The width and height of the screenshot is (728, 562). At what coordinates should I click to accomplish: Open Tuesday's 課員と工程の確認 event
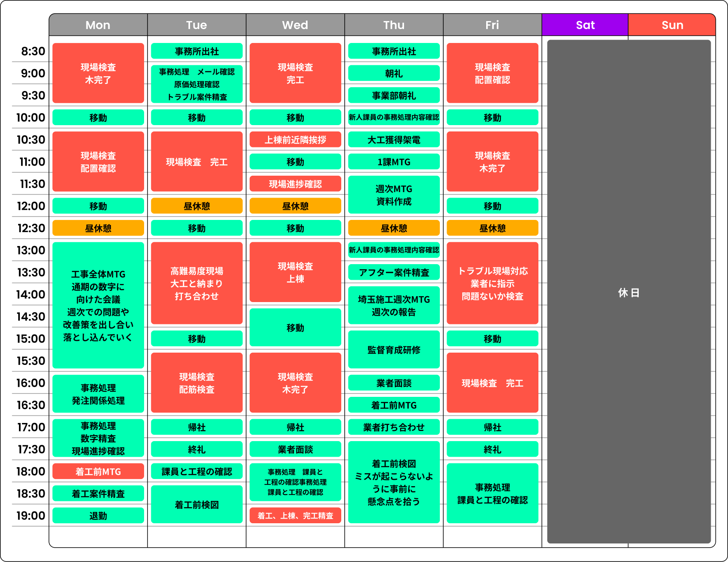pyautogui.click(x=197, y=471)
